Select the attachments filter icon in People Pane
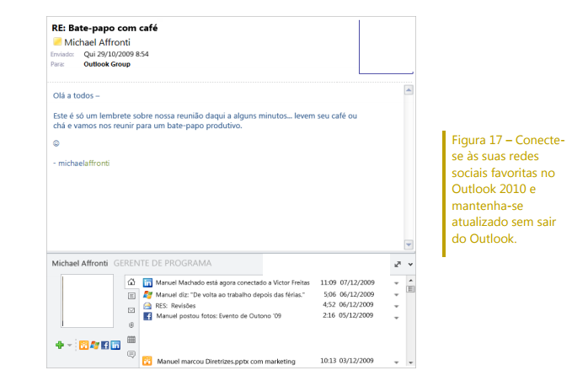Viewport: 588px width, 381px height. click(x=131, y=325)
